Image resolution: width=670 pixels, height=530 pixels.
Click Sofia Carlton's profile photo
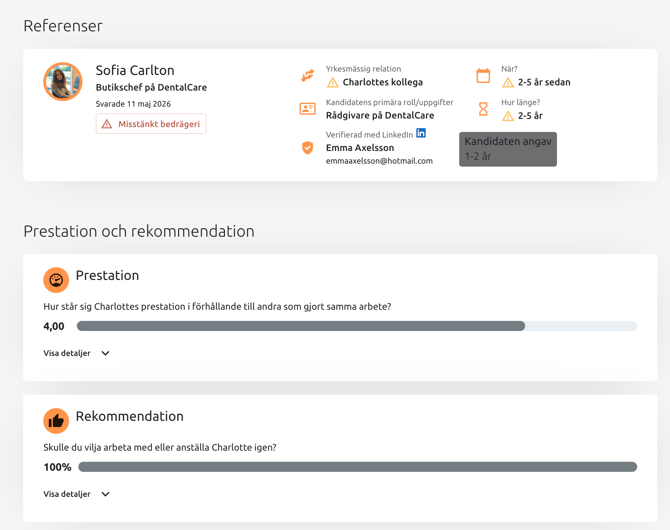(63, 82)
